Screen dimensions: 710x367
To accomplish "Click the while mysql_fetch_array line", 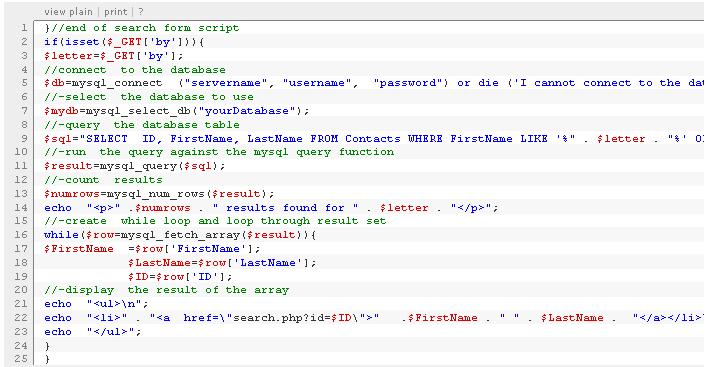I will pyautogui.click(x=180, y=235).
